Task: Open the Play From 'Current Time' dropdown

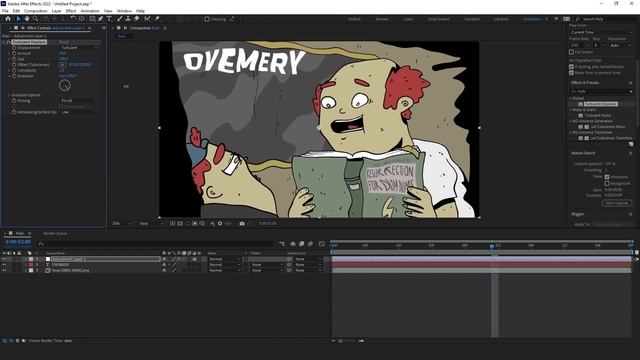Action: [x=601, y=32]
